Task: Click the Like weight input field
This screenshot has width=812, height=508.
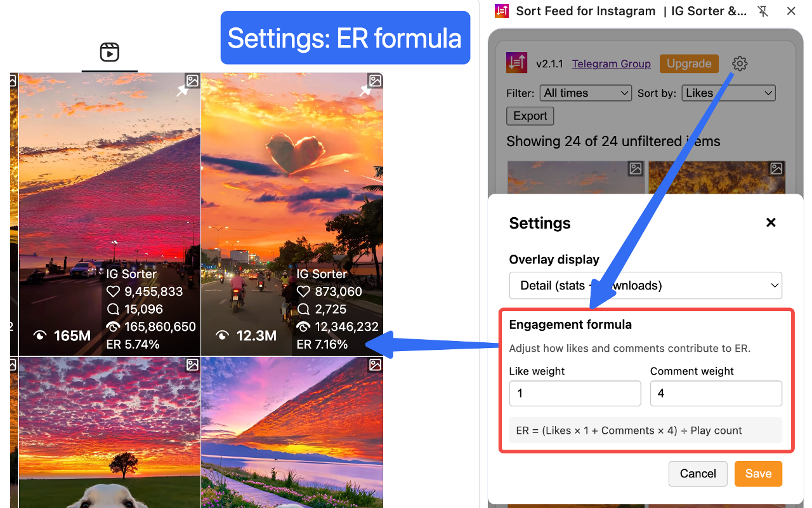Action: coord(575,394)
